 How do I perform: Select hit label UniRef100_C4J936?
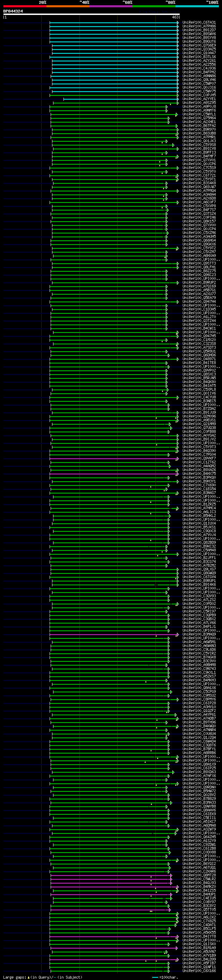tap(199, 68)
